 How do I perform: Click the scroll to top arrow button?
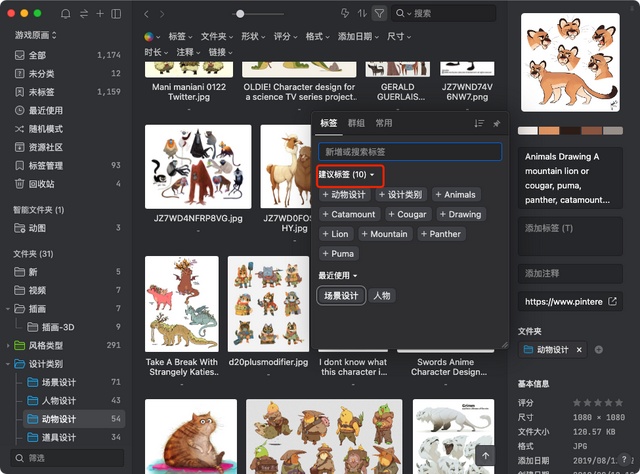click(x=485, y=455)
